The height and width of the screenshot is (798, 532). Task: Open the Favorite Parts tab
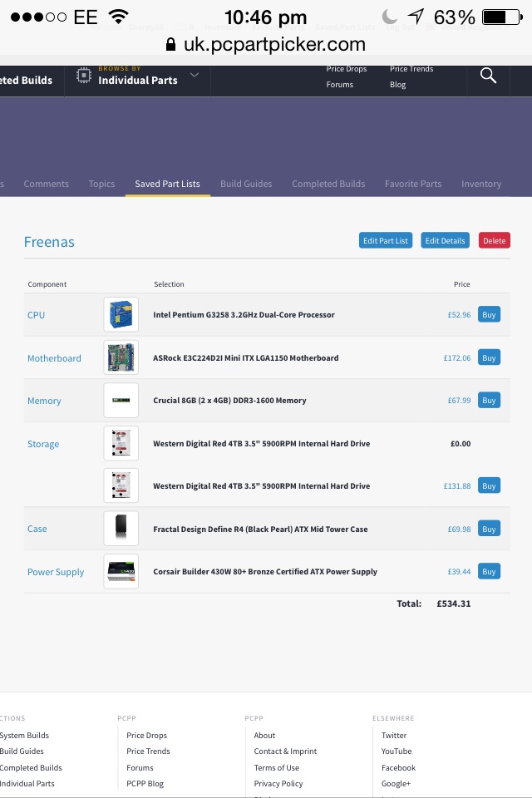point(413,184)
